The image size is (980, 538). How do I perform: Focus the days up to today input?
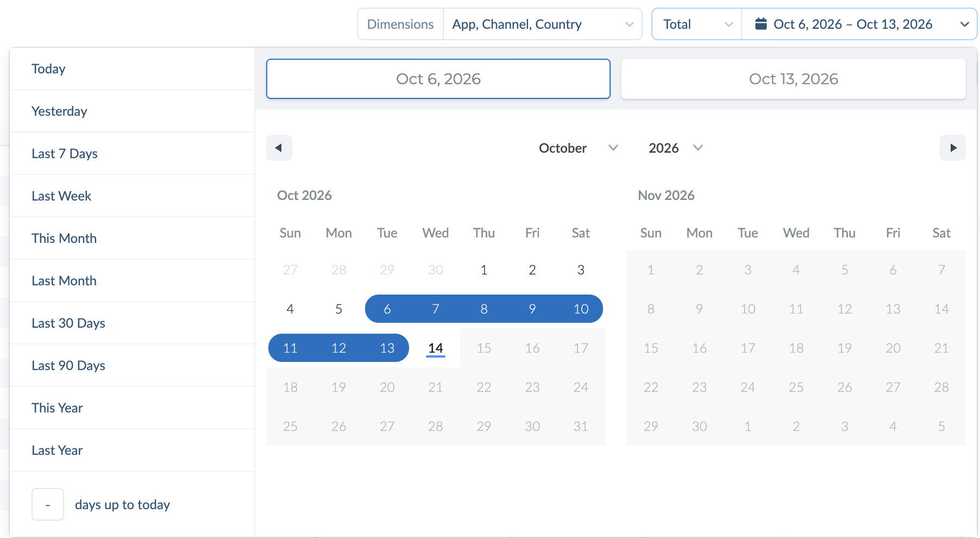coord(48,504)
